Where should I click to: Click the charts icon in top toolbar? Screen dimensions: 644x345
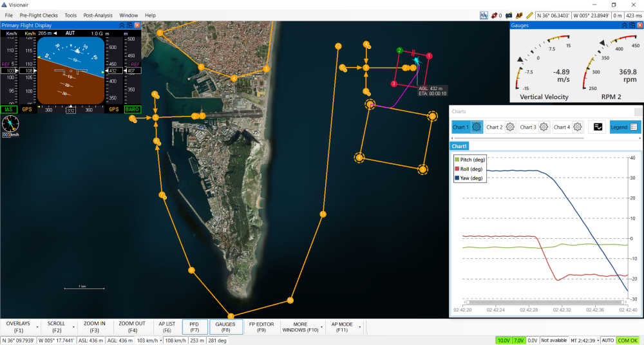pyautogui.click(x=484, y=15)
